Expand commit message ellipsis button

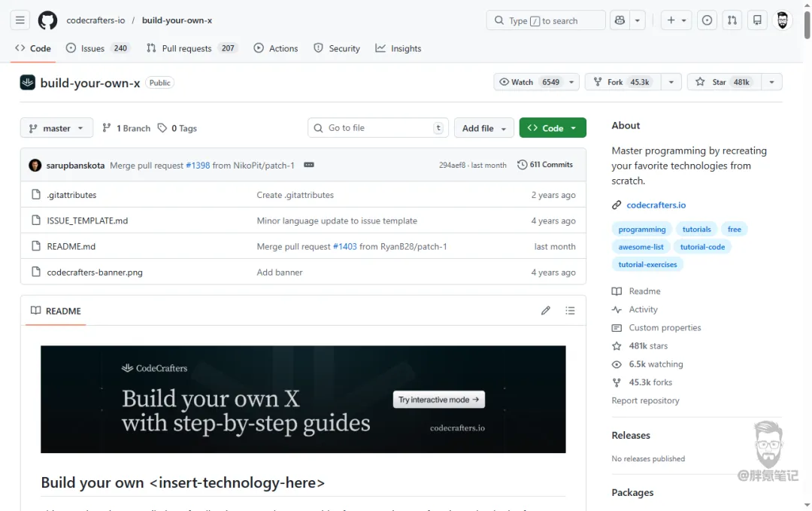[309, 165]
